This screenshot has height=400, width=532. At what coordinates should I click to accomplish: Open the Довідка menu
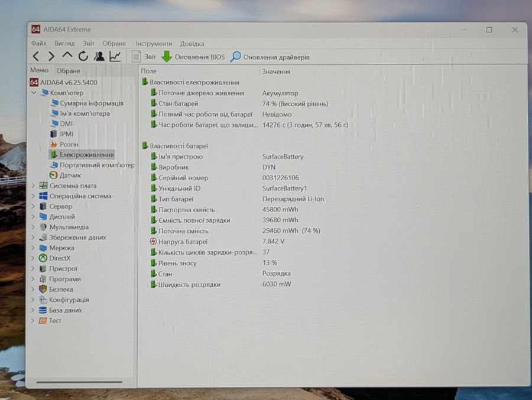click(x=192, y=44)
